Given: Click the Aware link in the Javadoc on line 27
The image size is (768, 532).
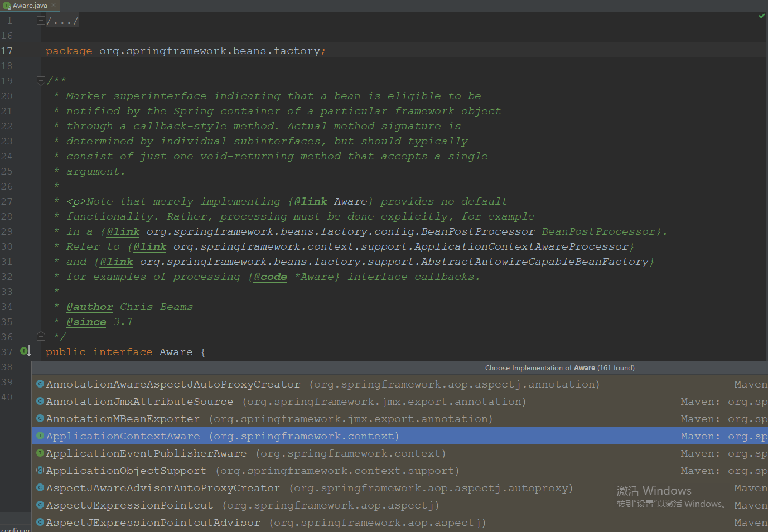Looking at the screenshot, I should (x=350, y=201).
